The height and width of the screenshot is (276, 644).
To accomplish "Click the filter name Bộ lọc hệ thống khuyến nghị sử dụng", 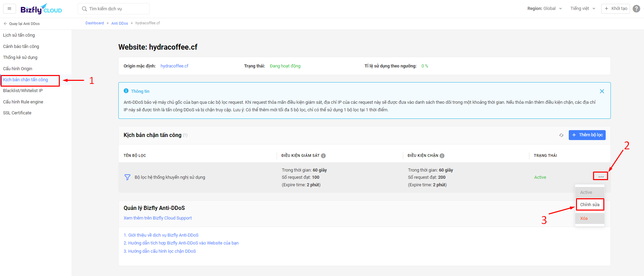I will (170, 177).
